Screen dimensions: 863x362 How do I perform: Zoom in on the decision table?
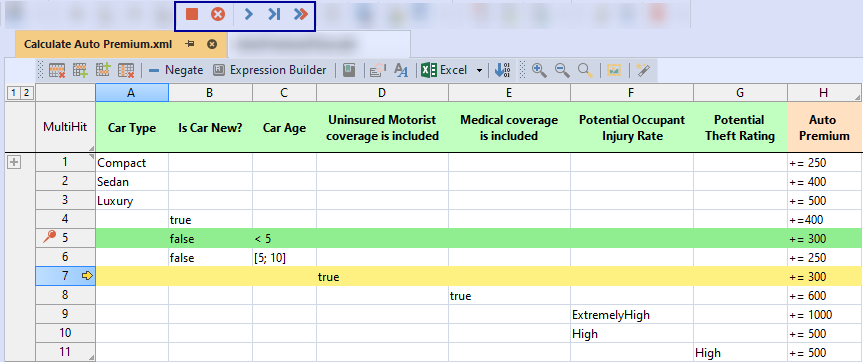(539, 70)
